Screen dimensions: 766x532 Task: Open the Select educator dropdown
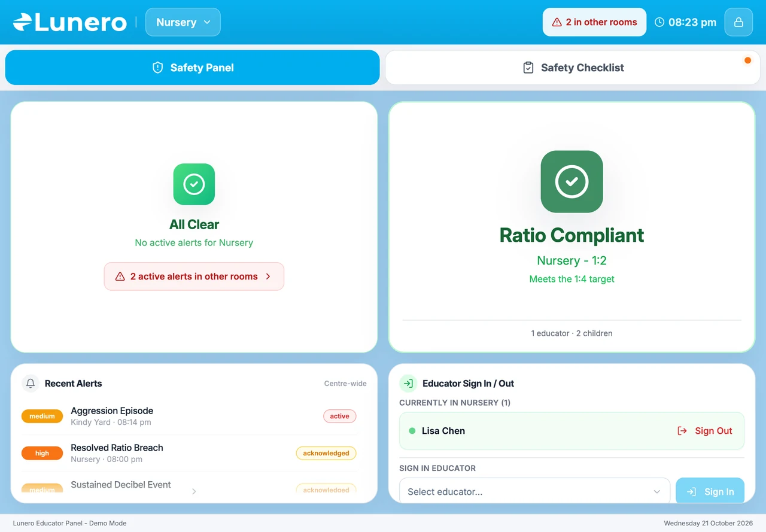[x=534, y=492]
